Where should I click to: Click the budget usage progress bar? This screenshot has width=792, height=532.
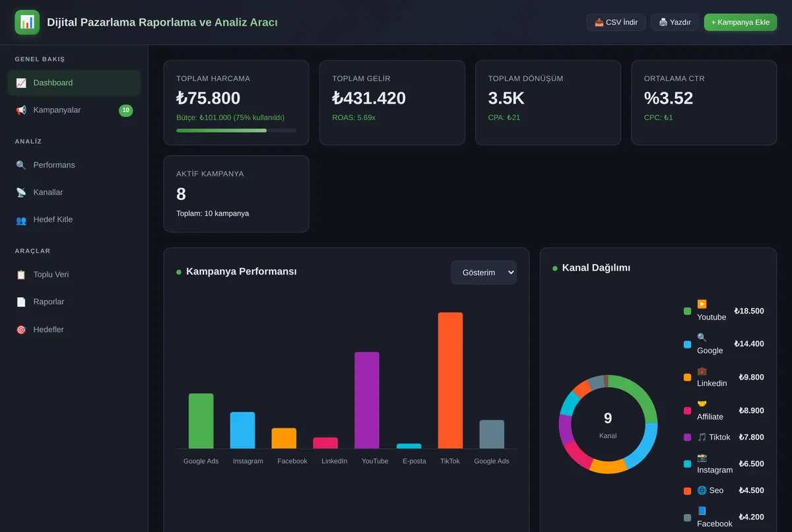(x=236, y=131)
